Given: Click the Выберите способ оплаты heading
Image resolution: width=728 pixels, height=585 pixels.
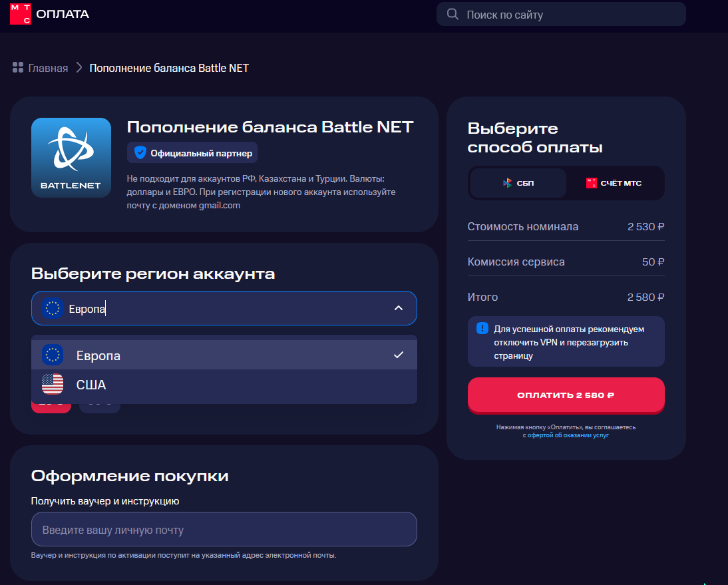Looking at the screenshot, I should coord(535,137).
